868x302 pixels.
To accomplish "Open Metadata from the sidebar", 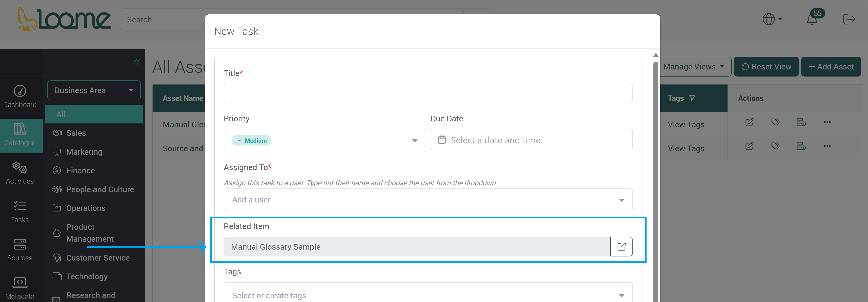I will [20, 287].
